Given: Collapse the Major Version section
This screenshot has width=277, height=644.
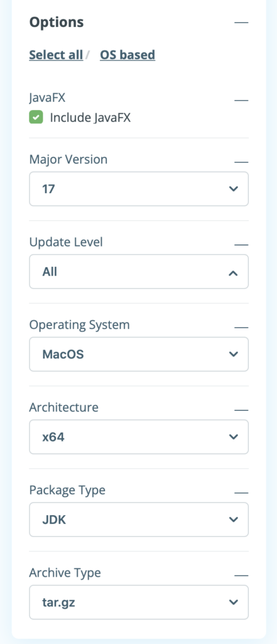Looking at the screenshot, I should point(241,162).
